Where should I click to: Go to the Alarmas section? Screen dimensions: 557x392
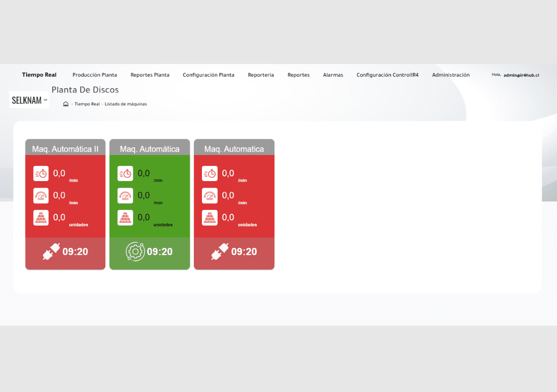(333, 75)
